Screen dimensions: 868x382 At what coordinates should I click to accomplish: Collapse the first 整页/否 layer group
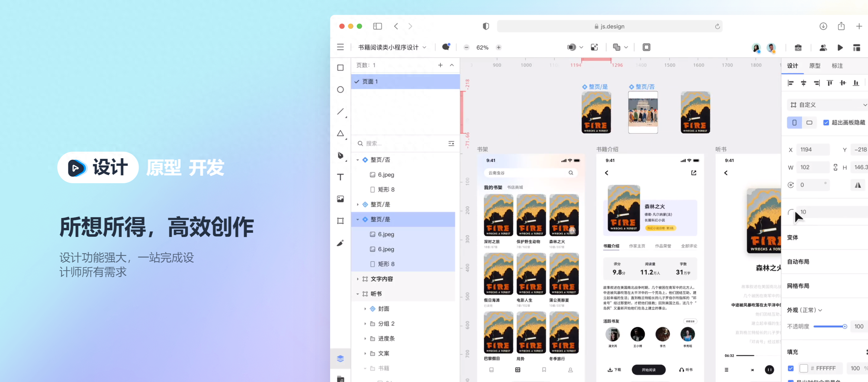click(357, 160)
